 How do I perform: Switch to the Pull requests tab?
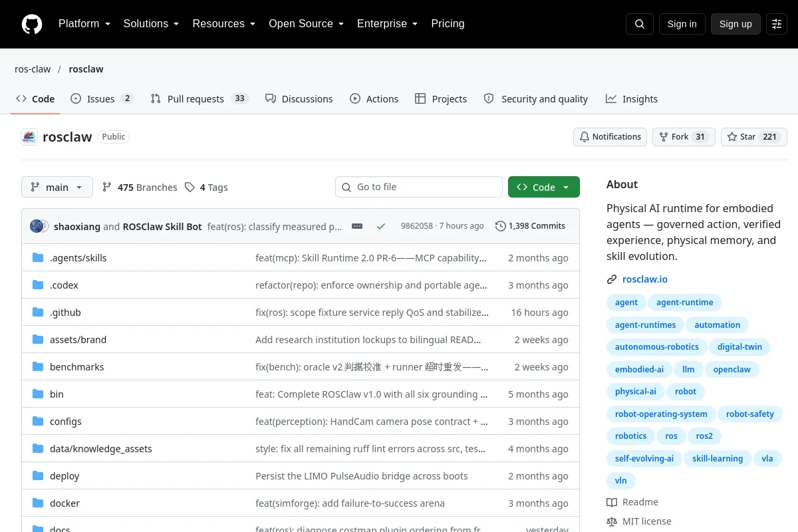point(199,99)
